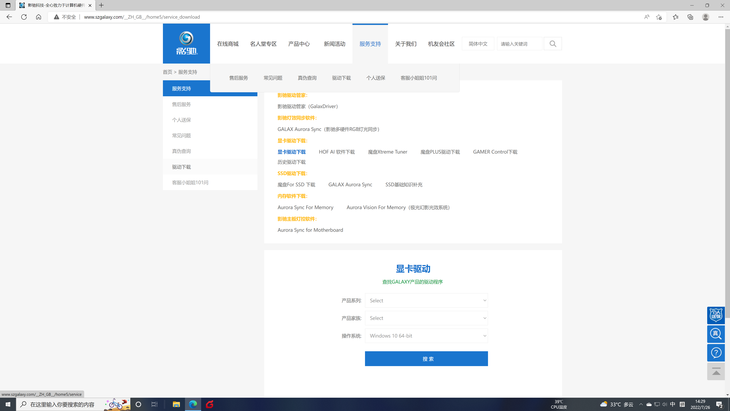
Task: Click the keyword search input field
Action: [x=520, y=44]
